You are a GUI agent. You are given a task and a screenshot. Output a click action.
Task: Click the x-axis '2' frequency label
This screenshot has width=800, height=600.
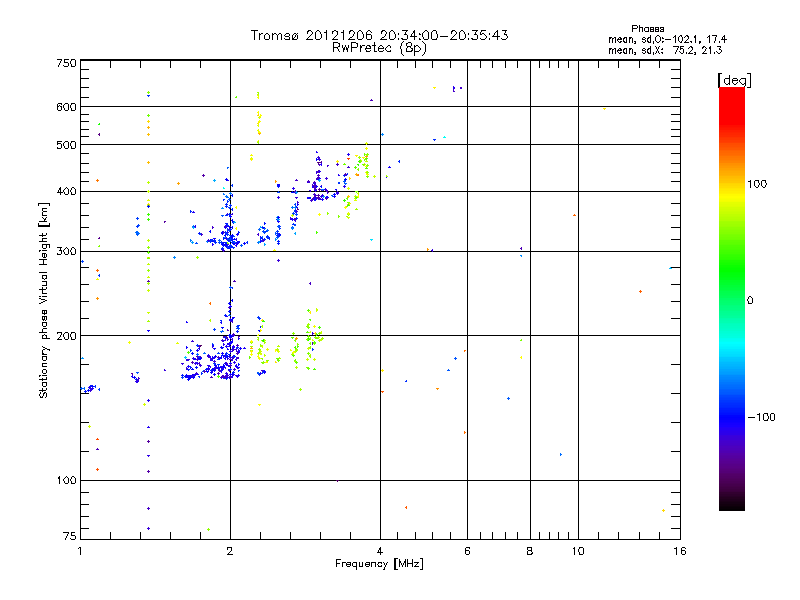[230, 551]
